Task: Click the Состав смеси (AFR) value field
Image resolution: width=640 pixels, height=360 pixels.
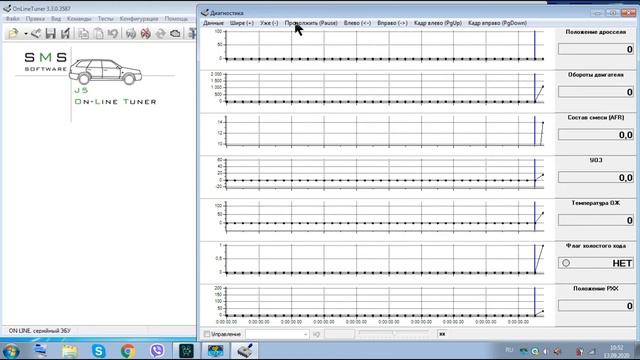Action: [596, 135]
